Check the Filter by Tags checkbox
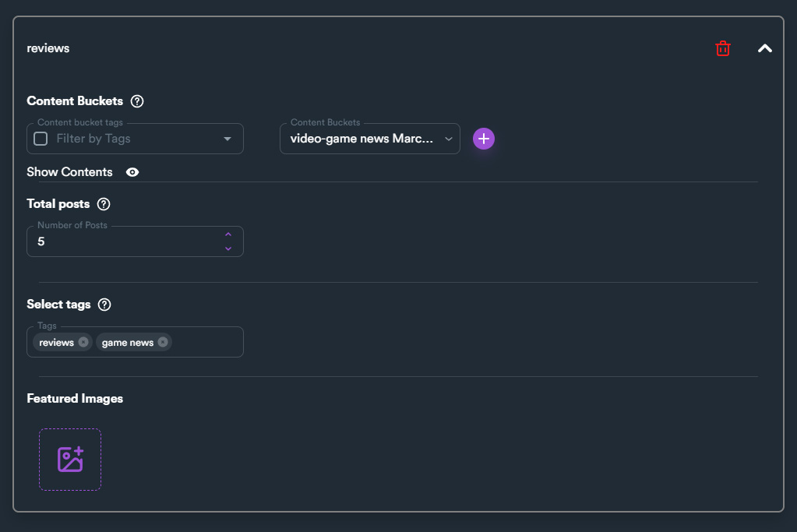This screenshot has width=797, height=532. click(x=41, y=139)
